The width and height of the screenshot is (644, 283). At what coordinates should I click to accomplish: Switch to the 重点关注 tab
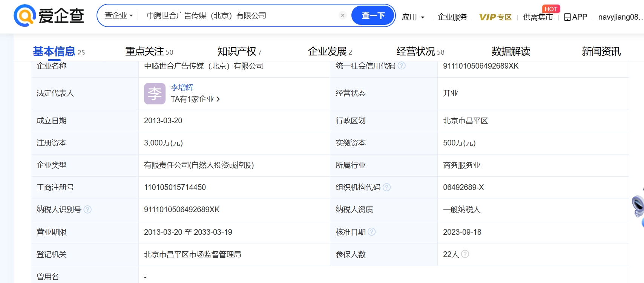click(x=149, y=51)
